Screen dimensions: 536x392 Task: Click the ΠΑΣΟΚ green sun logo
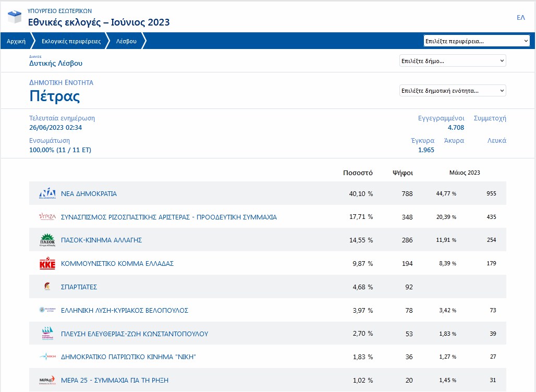pyautogui.click(x=47, y=240)
